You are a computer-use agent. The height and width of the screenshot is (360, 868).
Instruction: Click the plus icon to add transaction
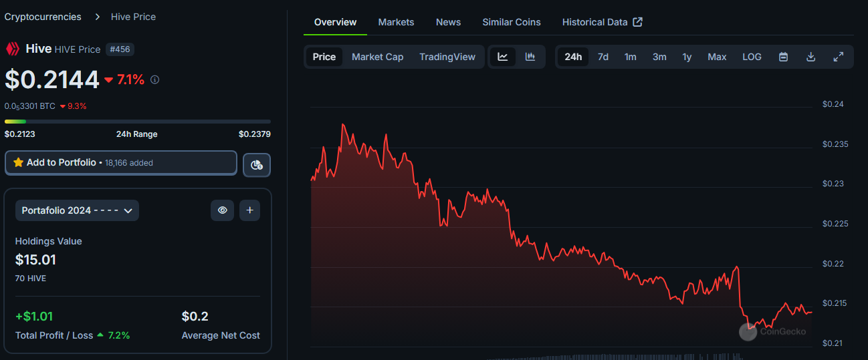pos(249,210)
